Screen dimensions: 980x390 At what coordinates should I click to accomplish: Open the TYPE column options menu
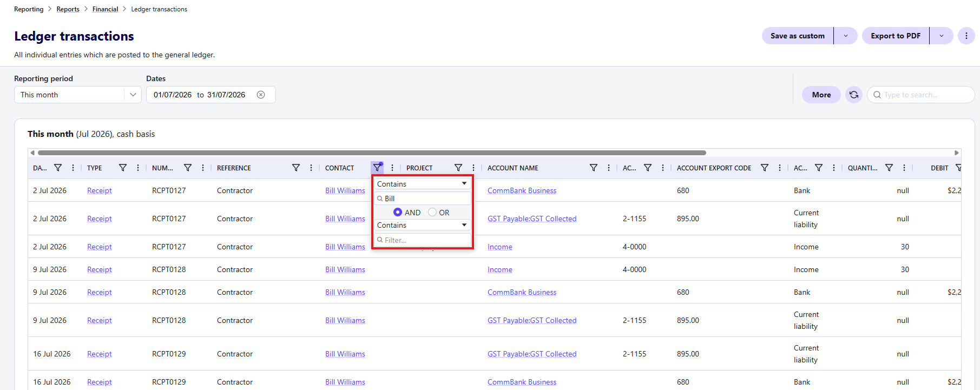click(138, 168)
